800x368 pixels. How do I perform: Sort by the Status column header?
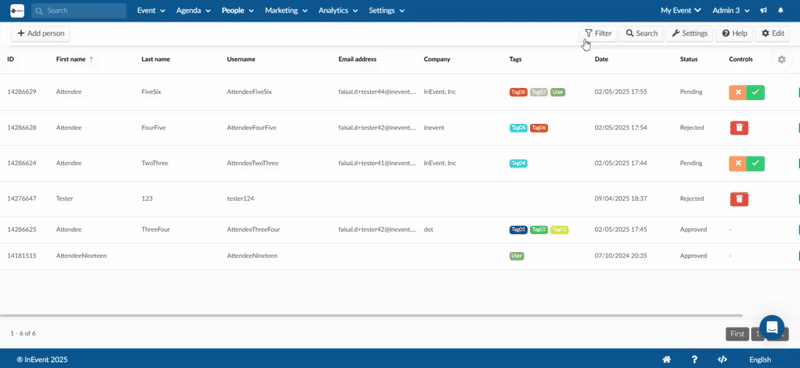pyautogui.click(x=688, y=59)
